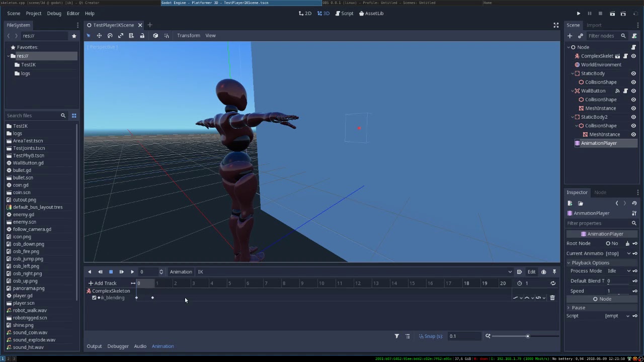Image resolution: width=644 pixels, height=362 pixels.
Task: Collapse the WallButton node tree
Action: coord(573,91)
